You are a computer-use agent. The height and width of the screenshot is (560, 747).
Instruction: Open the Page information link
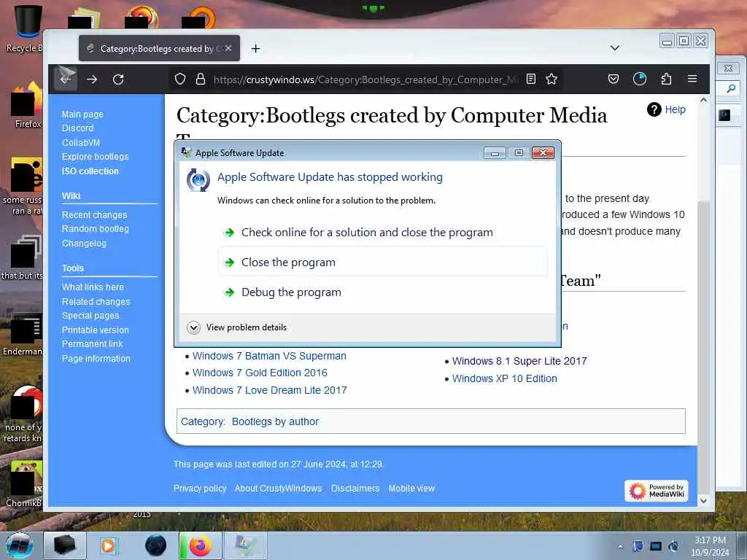96,359
